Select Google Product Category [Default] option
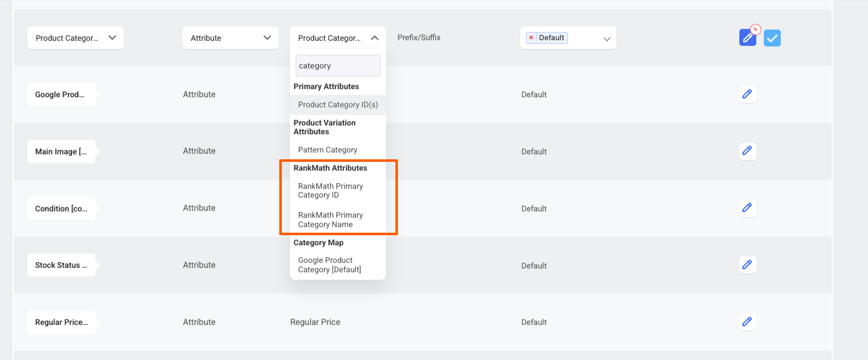 click(330, 265)
